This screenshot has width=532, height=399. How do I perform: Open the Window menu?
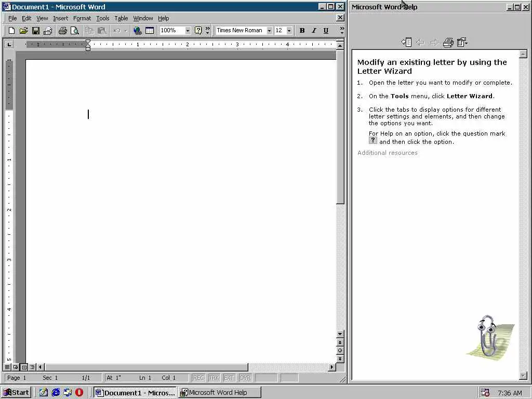(x=143, y=18)
